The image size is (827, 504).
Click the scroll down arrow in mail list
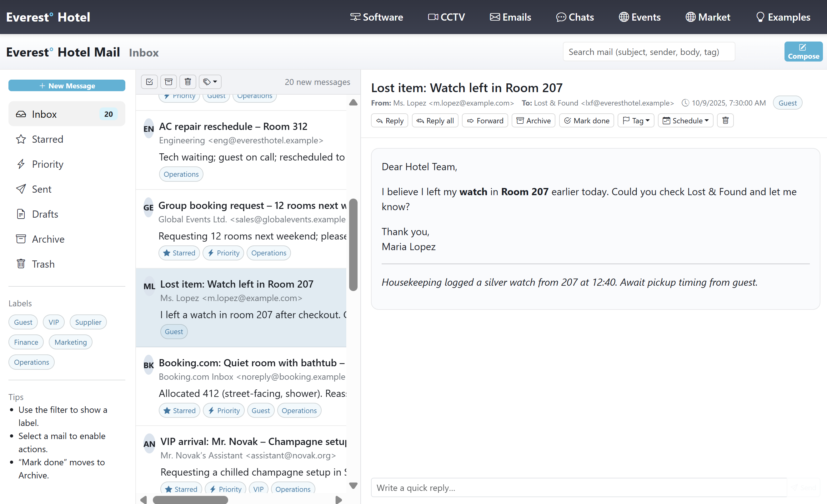point(353,485)
